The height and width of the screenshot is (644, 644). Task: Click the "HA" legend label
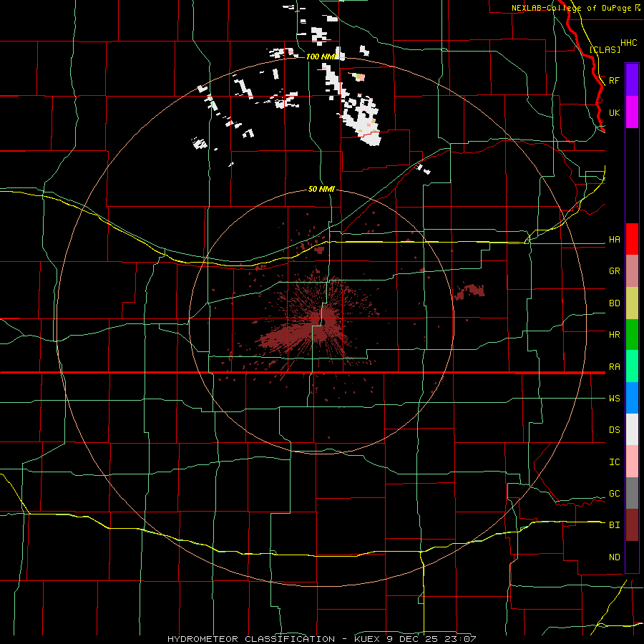(614, 240)
